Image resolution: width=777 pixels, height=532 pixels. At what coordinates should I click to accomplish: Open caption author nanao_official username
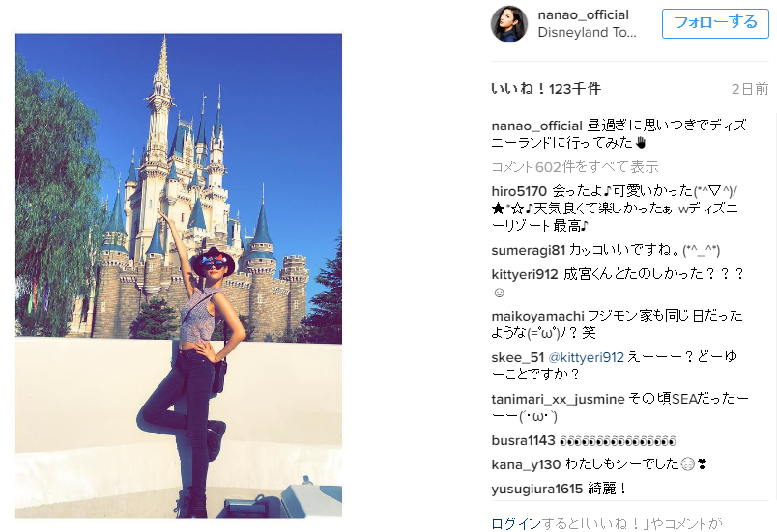coord(536,126)
